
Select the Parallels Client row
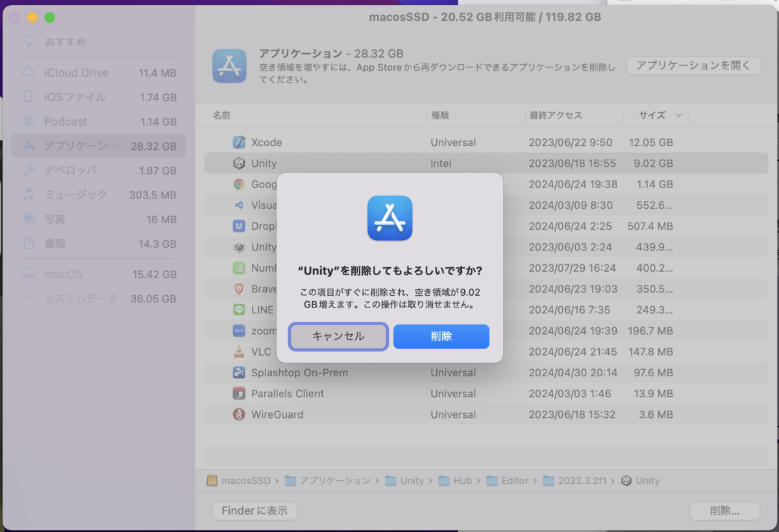coord(486,394)
